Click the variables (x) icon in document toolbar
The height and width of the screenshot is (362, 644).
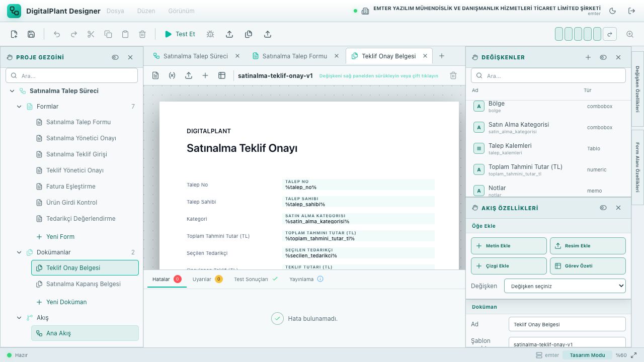172,75
